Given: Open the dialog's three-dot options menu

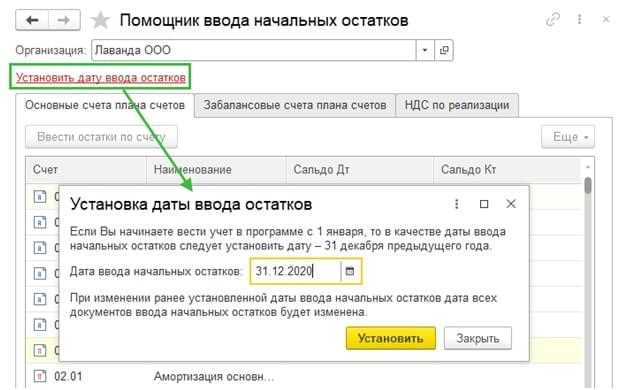Looking at the screenshot, I should coord(457,204).
